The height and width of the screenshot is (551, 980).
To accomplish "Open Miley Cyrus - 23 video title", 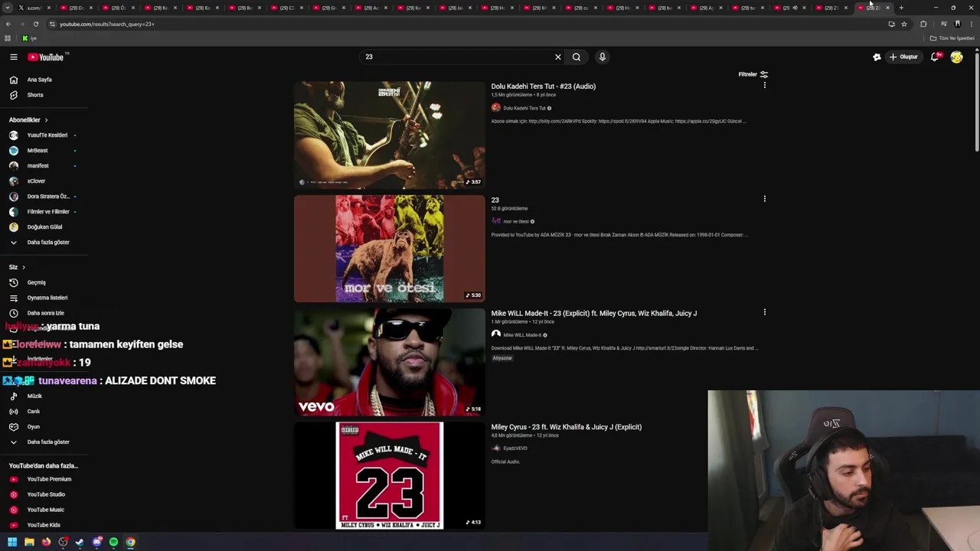I will [567, 427].
